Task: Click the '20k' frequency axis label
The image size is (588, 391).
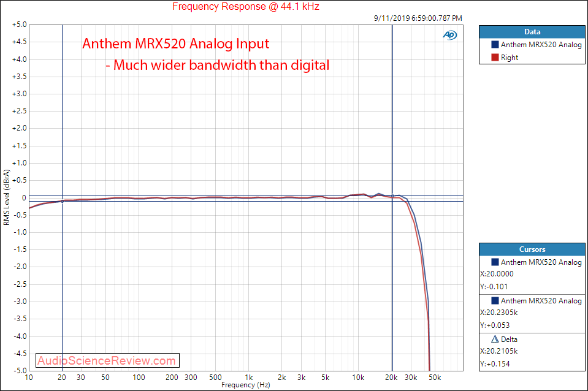Action: point(391,378)
